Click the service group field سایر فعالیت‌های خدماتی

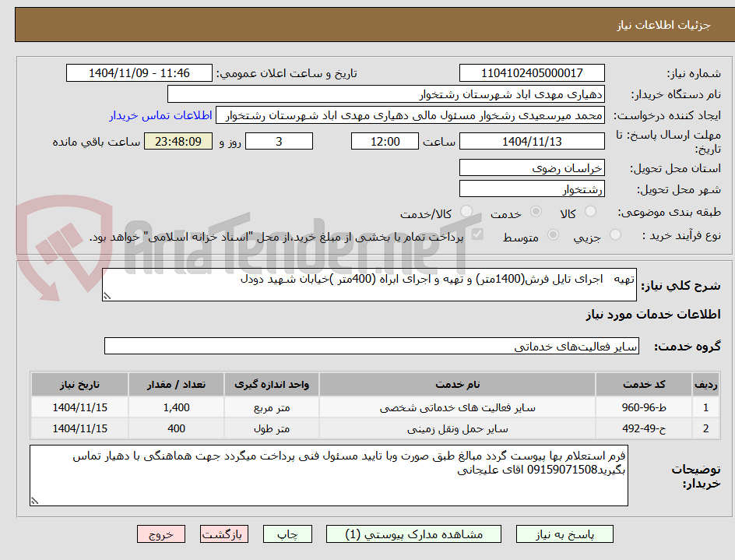click(371, 346)
